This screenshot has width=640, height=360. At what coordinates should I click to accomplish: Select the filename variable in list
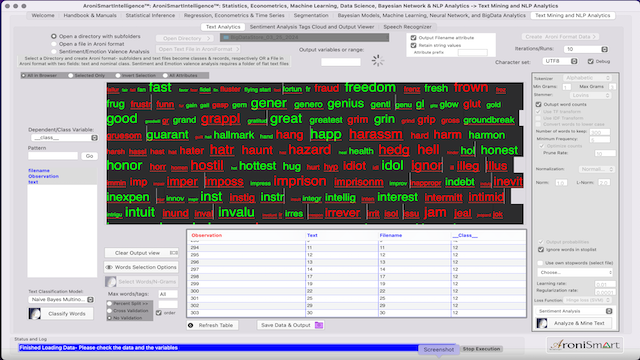(x=39, y=171)
